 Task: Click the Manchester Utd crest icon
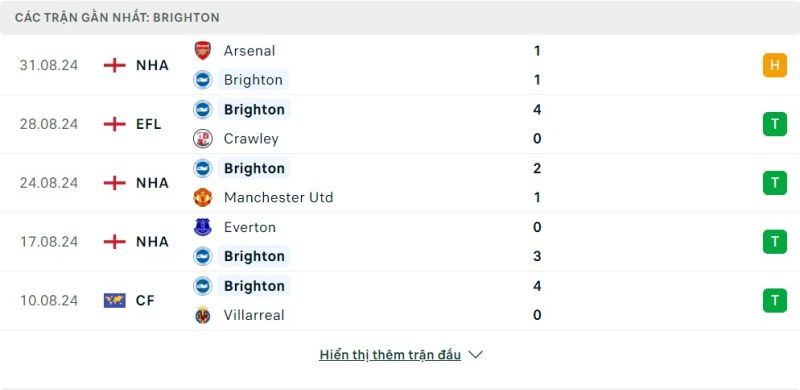pyautogui.click(x=203, y=197)
